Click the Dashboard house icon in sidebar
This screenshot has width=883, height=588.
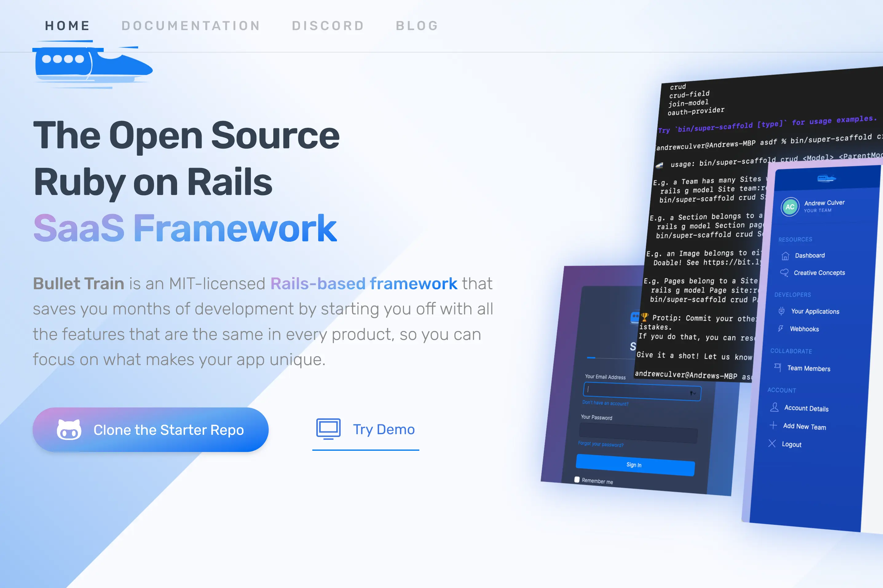785,256
